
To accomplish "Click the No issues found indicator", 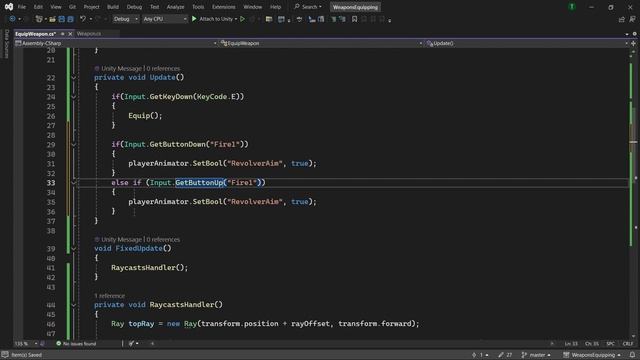I will click(76, 344).
